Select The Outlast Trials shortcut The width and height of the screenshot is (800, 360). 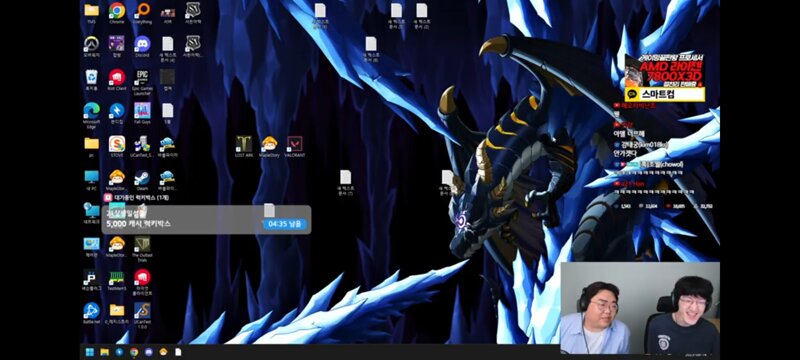[x=142, y=248]
